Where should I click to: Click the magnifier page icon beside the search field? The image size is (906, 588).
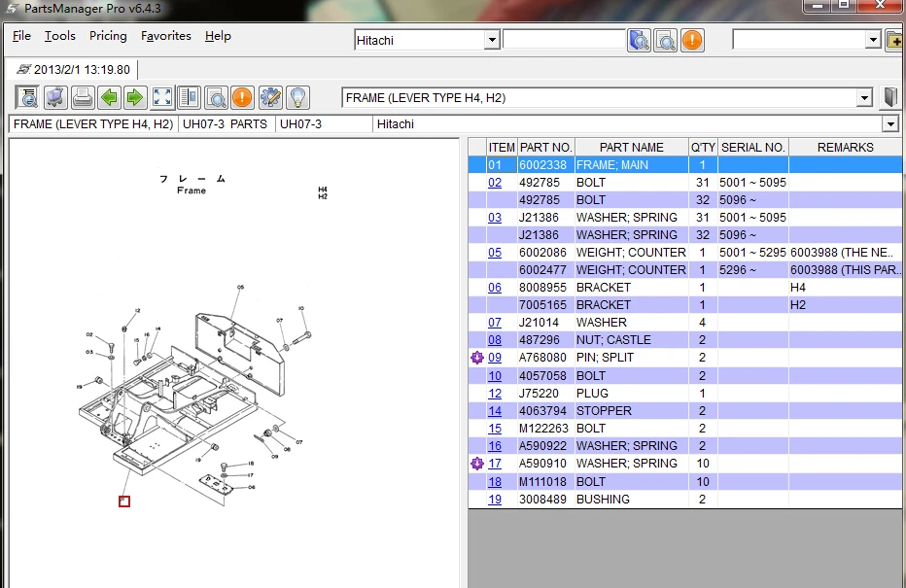coord(665,41)
